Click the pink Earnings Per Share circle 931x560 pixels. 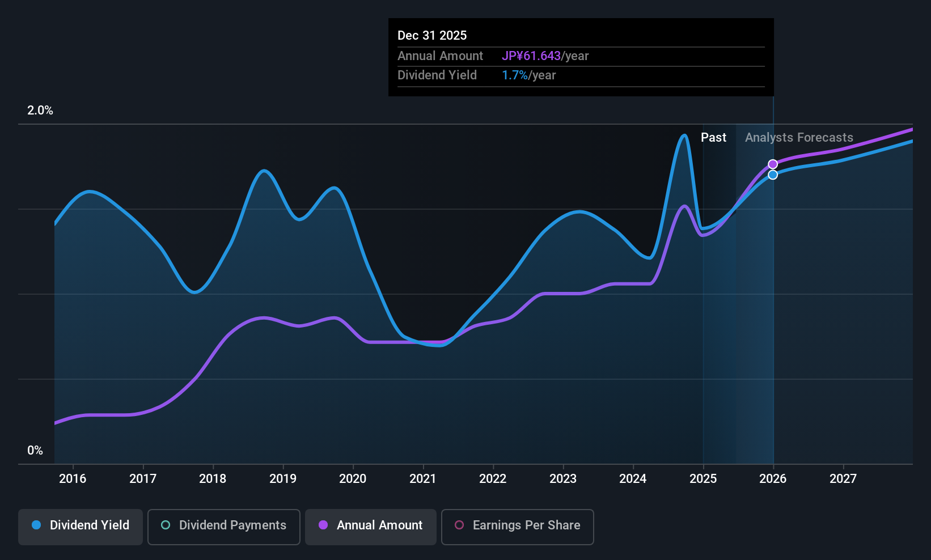tap(459, 525)
